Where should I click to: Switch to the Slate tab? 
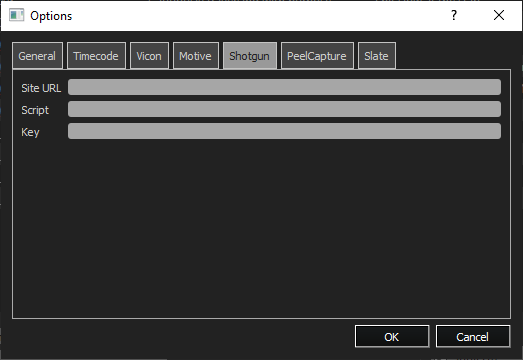[x=377, y=56]
